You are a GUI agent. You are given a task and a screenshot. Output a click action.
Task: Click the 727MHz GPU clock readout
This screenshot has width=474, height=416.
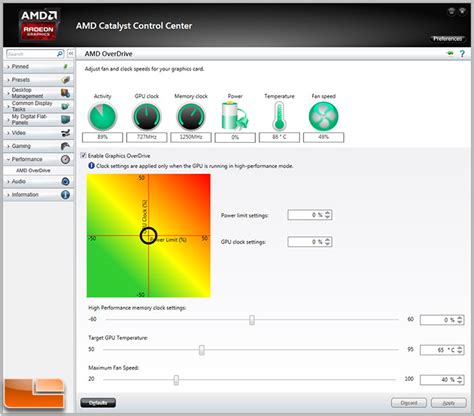(x=147, y=137)
